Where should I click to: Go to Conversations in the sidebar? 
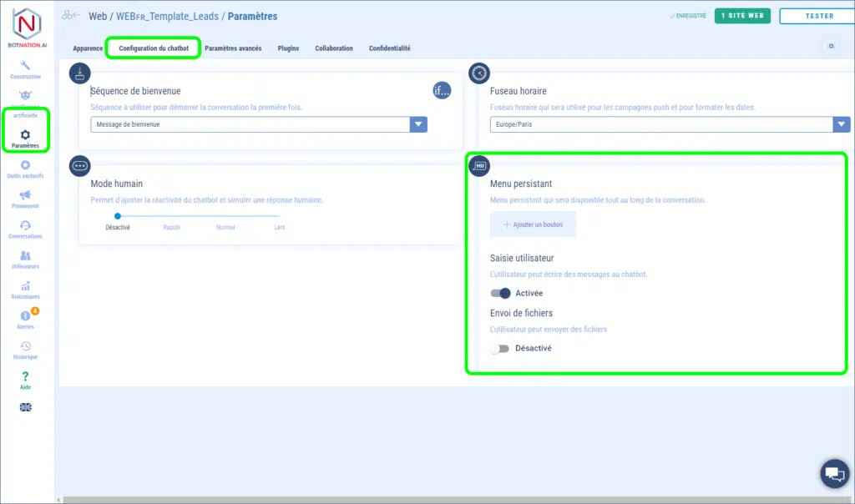25,226
